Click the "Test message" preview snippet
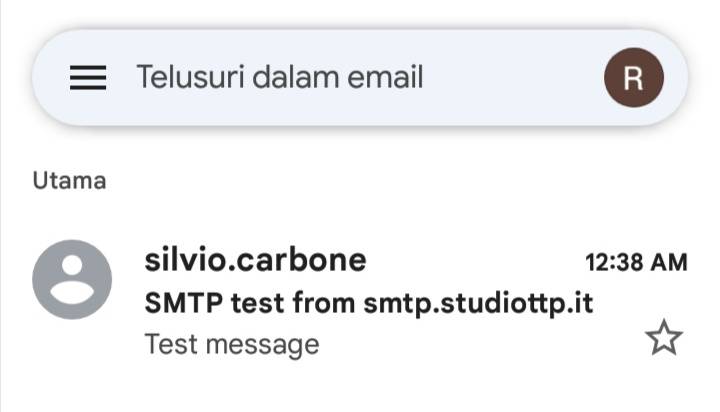Image resolution: width=720 pixels, height=412 pixels. pyautogui.click(x=232, y=344)
